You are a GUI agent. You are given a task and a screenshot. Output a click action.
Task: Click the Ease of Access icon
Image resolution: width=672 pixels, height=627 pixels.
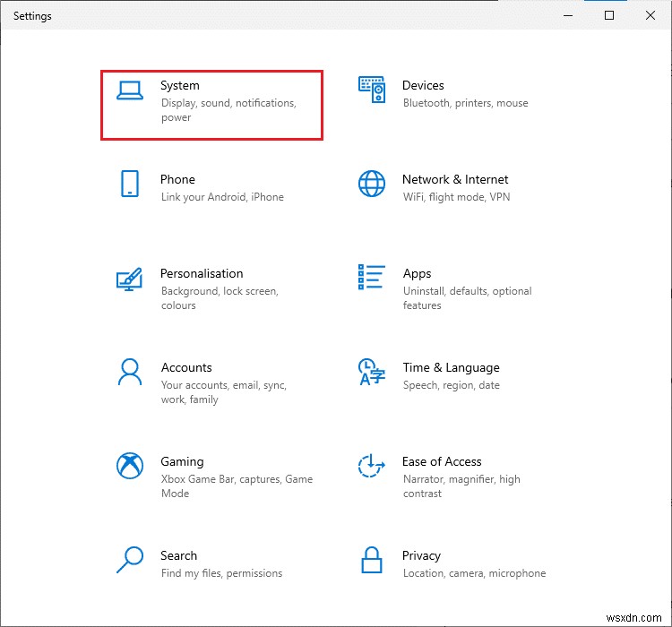click(x=372, y=466)
